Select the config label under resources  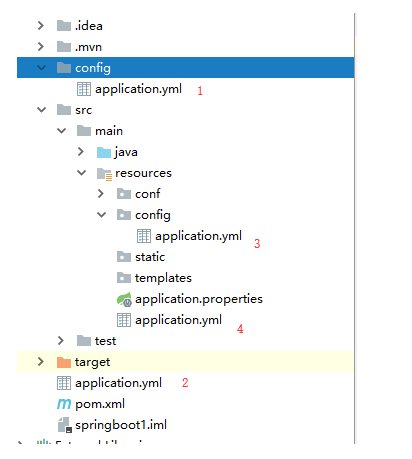(153, 215)
